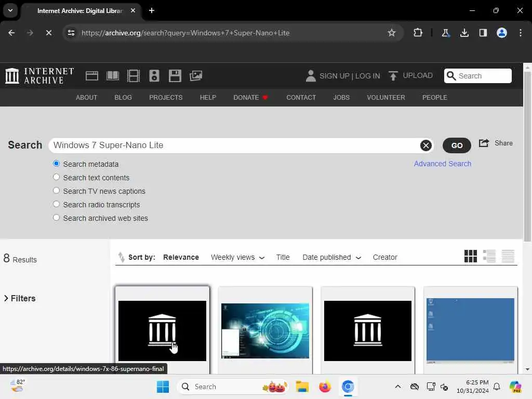
Task: Open the Audio speaker icon
Action: pos(154,76)
